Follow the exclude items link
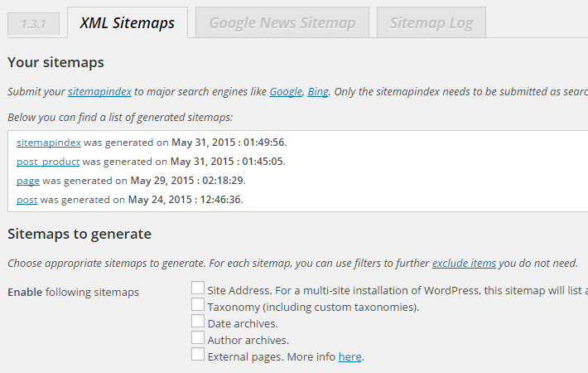This screenshot has height=373, width=588. click(x=464, y=263)
